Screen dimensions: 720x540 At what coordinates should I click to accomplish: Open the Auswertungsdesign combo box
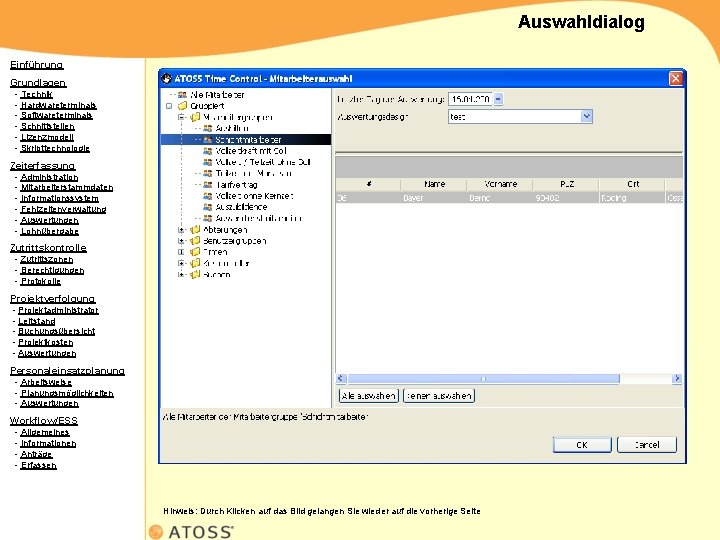pos(586,117)
